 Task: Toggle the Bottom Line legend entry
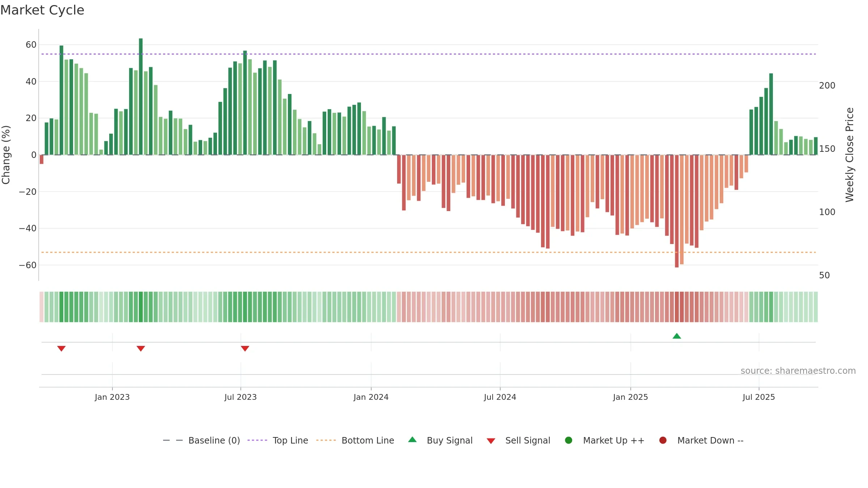[x=355, y=440]
